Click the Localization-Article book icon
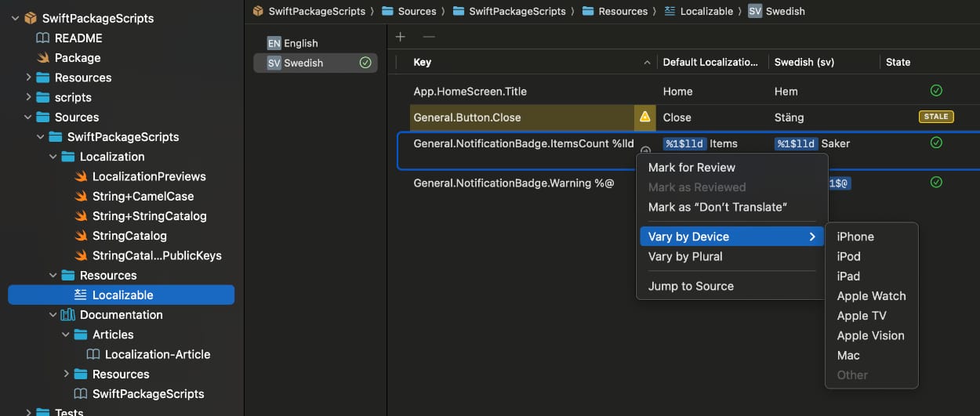This screenshot has height=416, width=980. [93, 354]
